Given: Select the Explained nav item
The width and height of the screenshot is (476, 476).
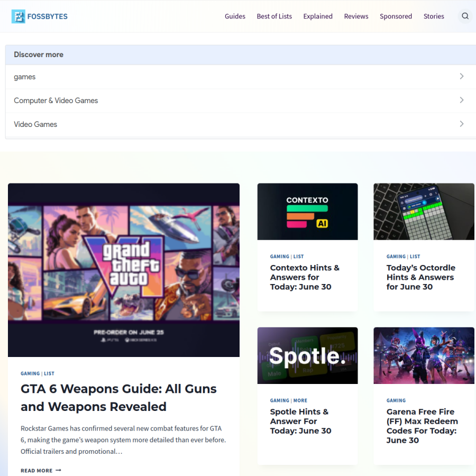Looking at the screenshot, I should pyautogui.click(x=318, y=16).
